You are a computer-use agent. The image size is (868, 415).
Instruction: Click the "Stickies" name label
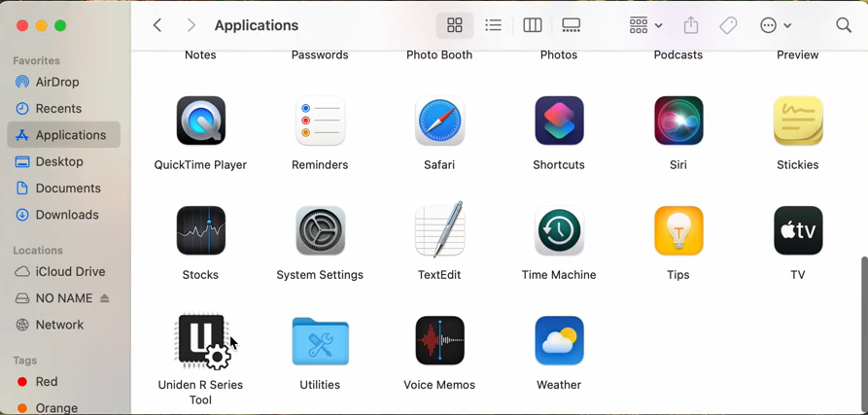[798, 165]
